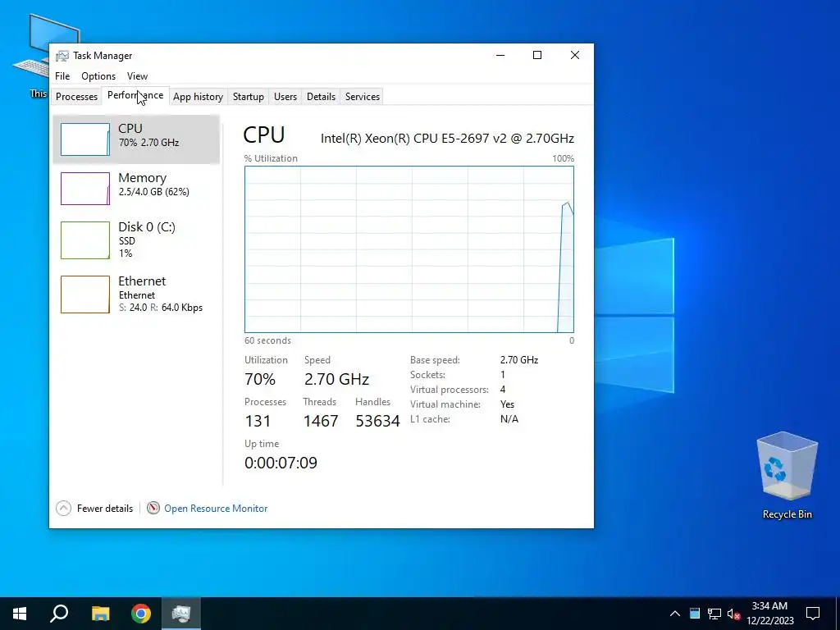The width and height of the screenshot is (840, 630).
Task: Click the Virtual machine value Yes
Action: [507, 404]
